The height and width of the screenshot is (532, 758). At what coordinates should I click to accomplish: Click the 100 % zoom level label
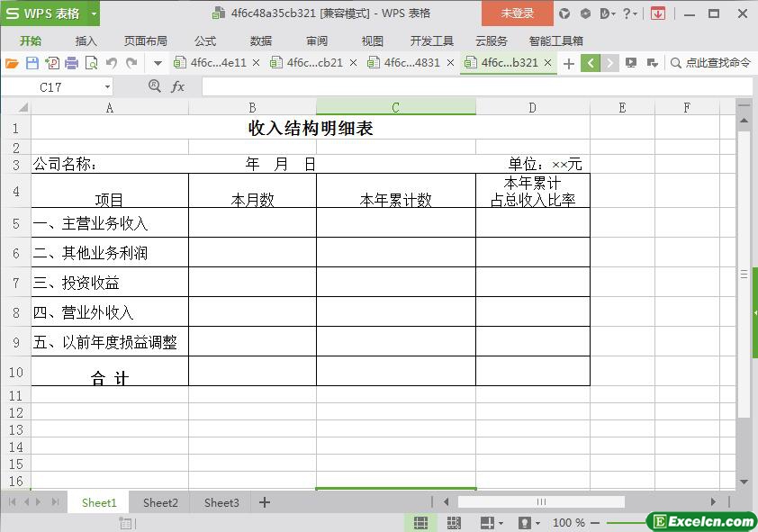(569, 523)
